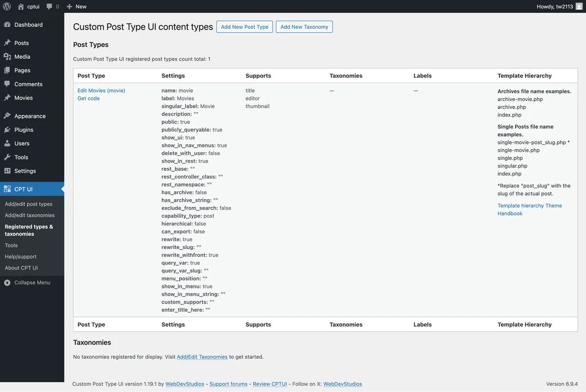Open the Posts menu
This screenshot has width=586, height=392.
tap(21, 43)
